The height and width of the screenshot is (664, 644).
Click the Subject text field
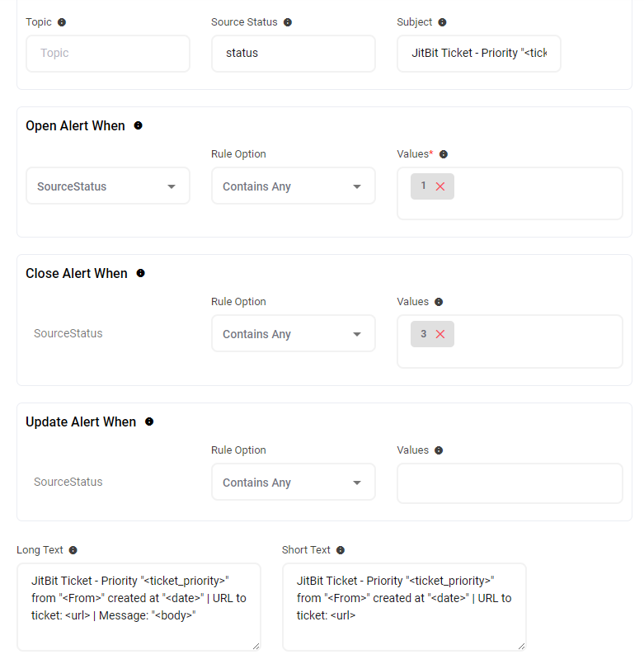tap(478, 54)
